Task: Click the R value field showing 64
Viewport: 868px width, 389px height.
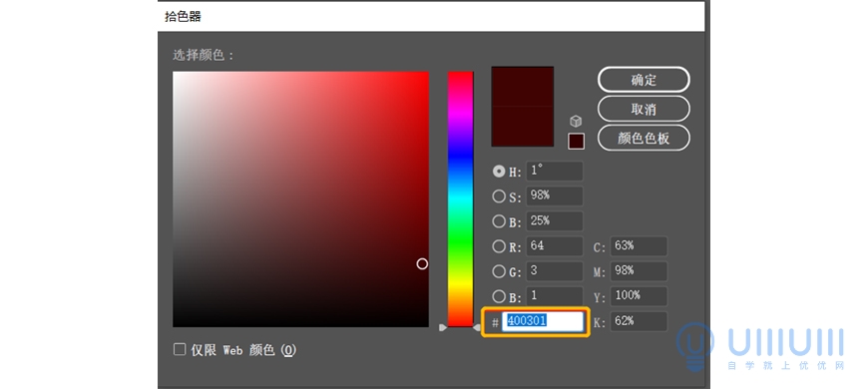Action: (x=554, y=246)
